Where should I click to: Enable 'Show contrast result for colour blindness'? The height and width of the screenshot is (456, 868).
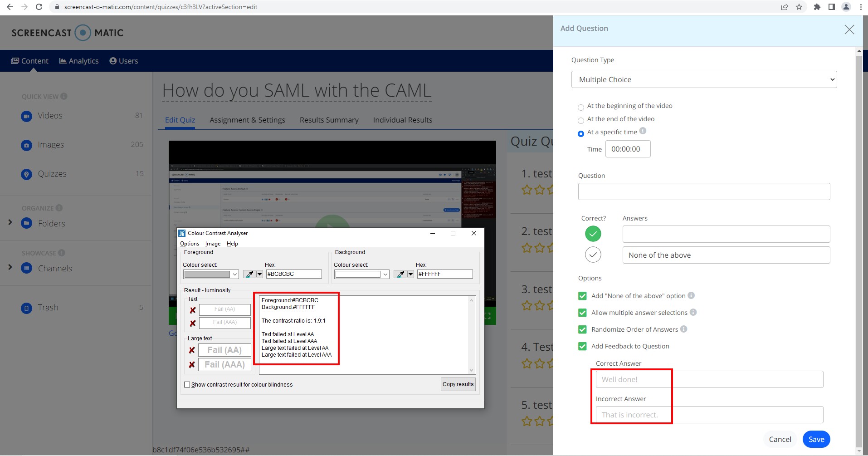pyautogui.click(x=187, y=384)
